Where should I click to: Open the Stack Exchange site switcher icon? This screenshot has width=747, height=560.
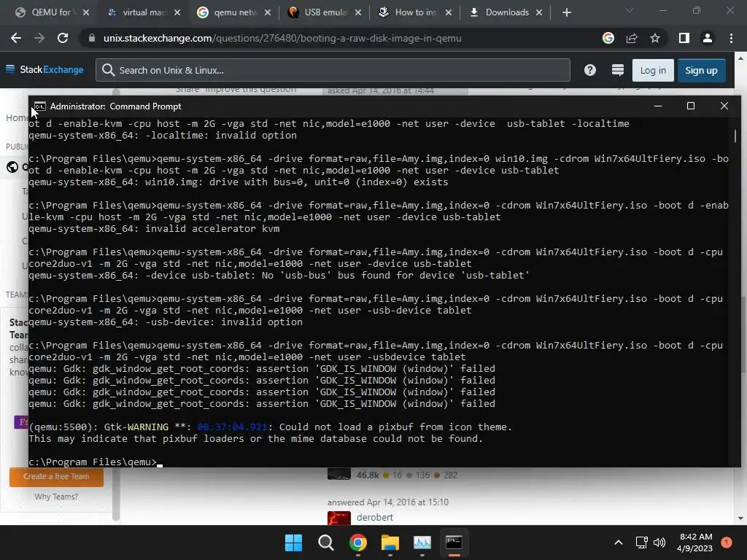[617, 70]
